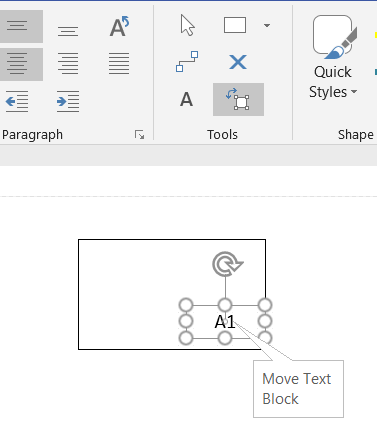
Task: Toggle the Text Block tool
Action: tap(238, 99)
